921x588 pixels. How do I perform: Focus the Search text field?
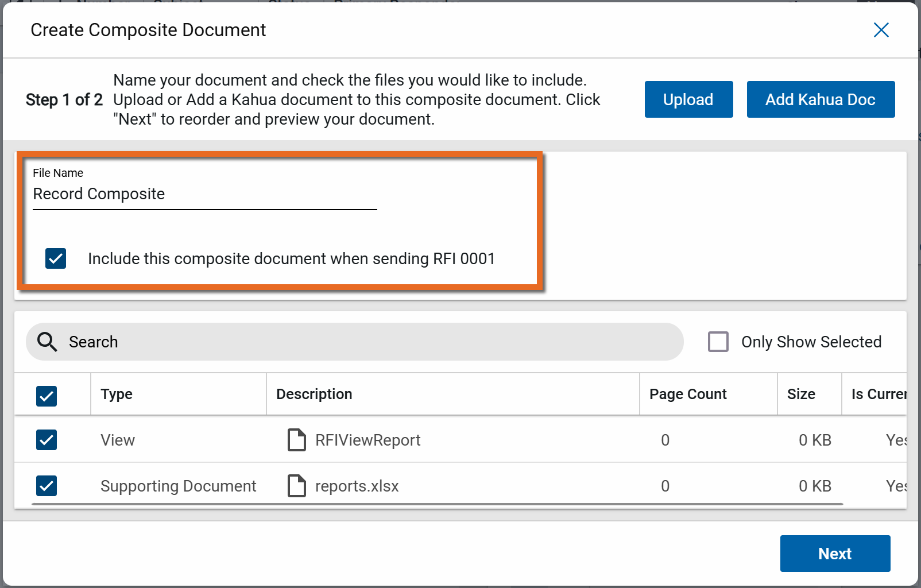pyautogui.click(x=367, y=342)
